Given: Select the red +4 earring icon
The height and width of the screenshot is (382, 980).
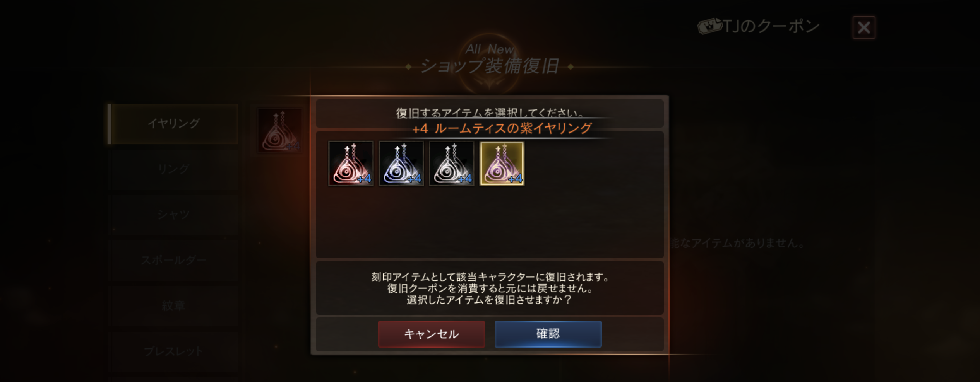Looking at the screenshot, I should (351, 164).
